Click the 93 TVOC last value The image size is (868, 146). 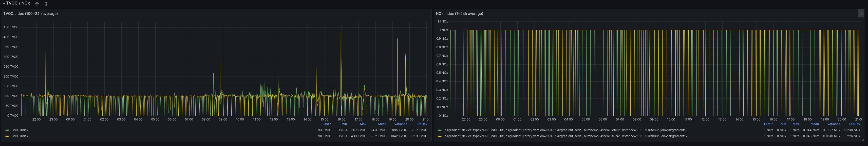click(325, 130)
